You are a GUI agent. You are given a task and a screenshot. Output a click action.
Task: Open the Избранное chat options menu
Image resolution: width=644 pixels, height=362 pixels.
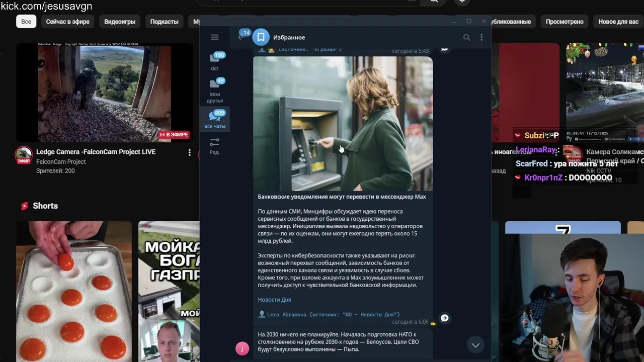click(481, 37)
